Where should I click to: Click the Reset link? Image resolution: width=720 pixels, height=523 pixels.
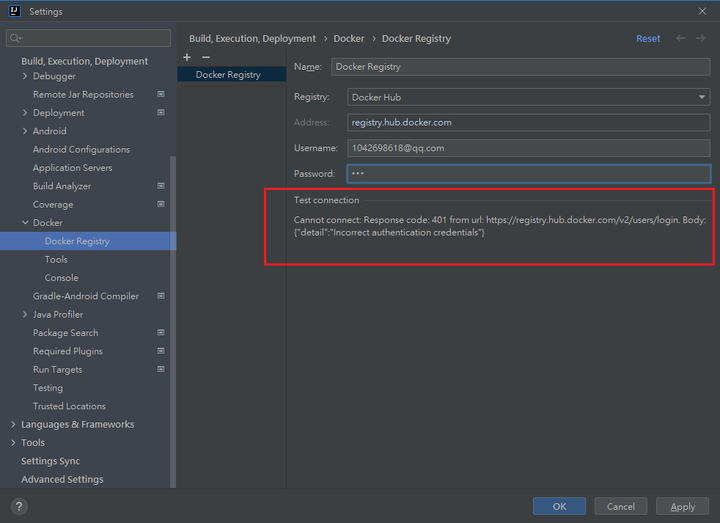click(648, 39)
